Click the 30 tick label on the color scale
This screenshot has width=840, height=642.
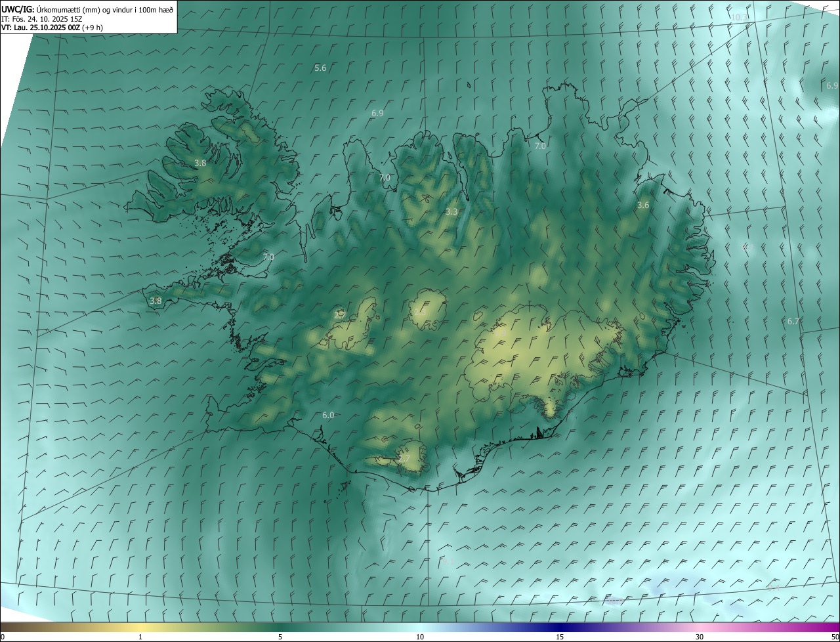700,637
